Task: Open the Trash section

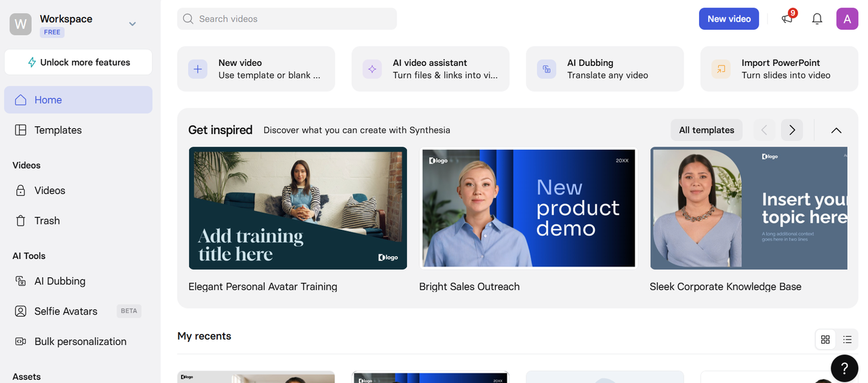Action: 79,220
